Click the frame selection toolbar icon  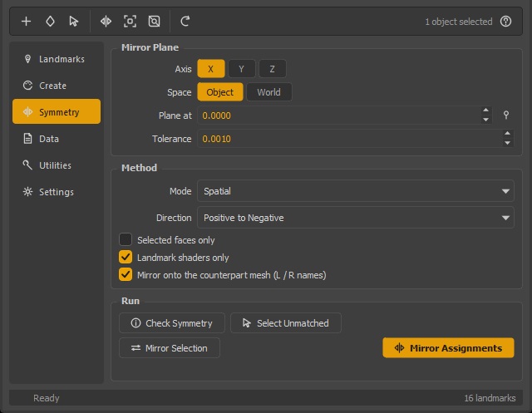click(x=130, y=22)
